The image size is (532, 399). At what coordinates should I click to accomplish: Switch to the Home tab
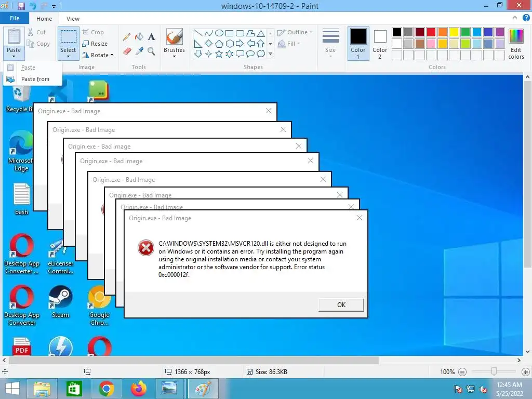tap(44, 19)
